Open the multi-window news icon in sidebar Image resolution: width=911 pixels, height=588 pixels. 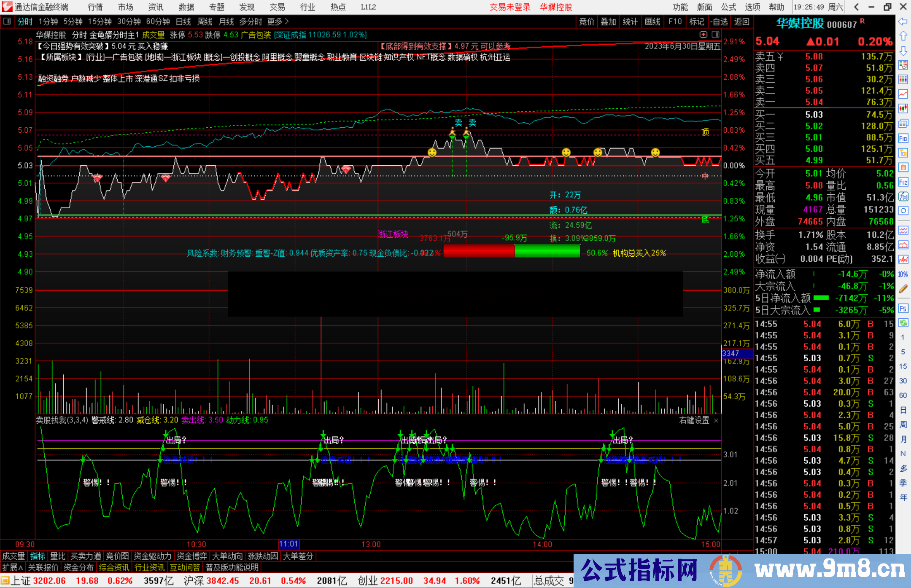(x=903, y=124)
